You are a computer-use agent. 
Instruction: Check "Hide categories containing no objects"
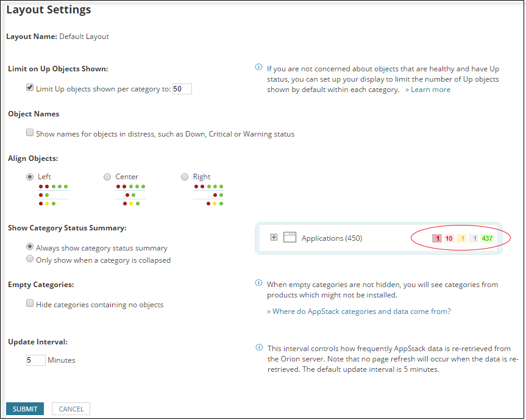(30, 303)
